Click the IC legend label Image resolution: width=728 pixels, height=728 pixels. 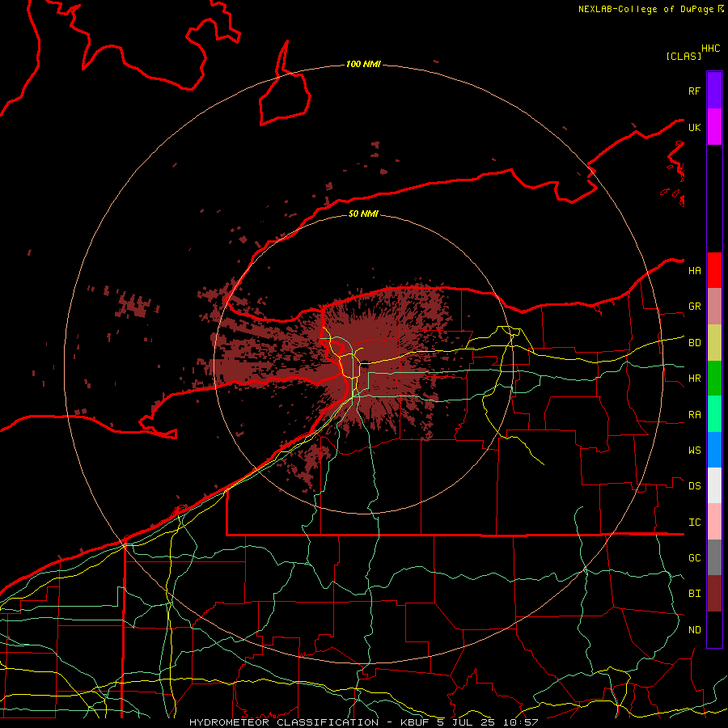click(x=695, y=522)
